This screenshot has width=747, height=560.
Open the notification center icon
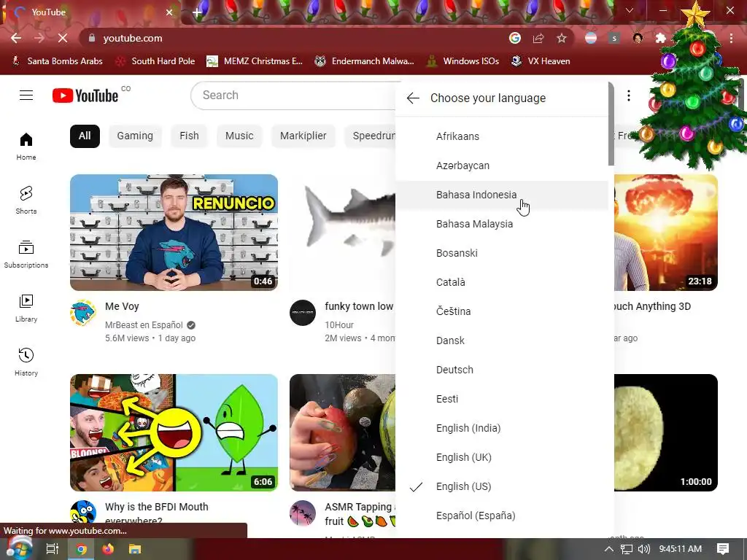tap(723, 549)
